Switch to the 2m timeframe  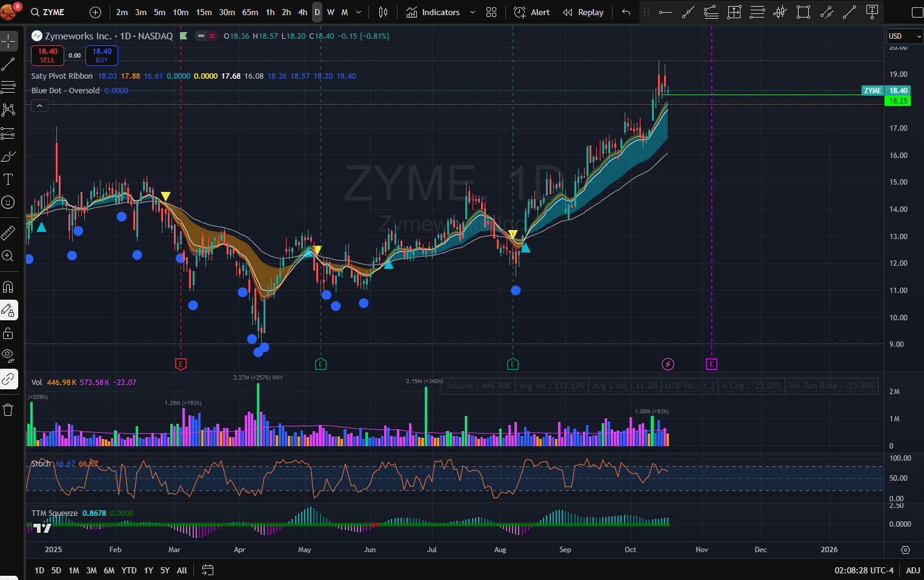coord(122,12)
